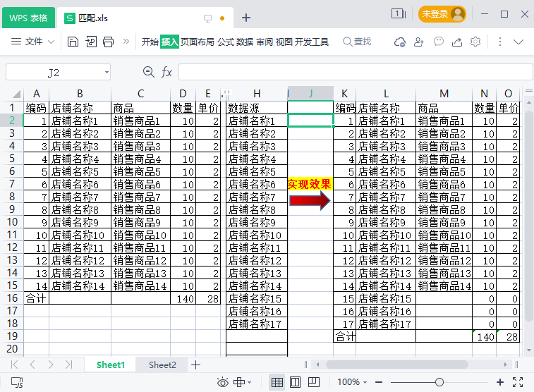The height and width of the screenshot is (392, 534).
Task: Click the zoom slider handle
Action: pyautogui.click(x=439, y=382)
